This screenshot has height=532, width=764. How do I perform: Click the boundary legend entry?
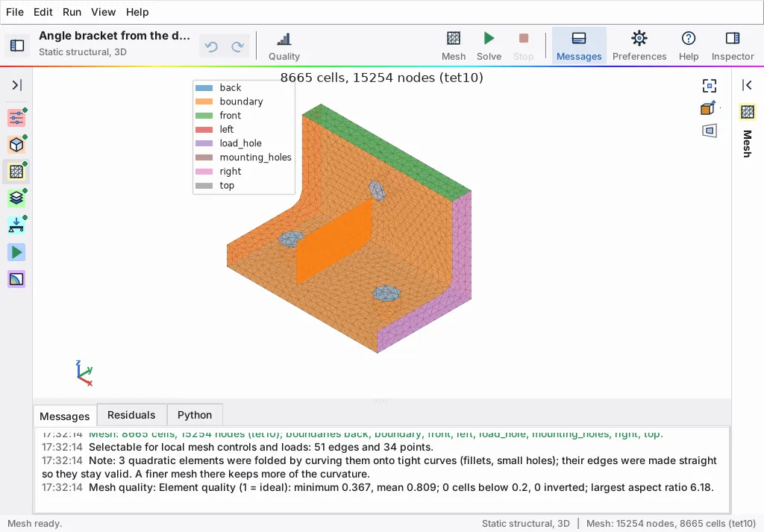[x=229, y=101]
